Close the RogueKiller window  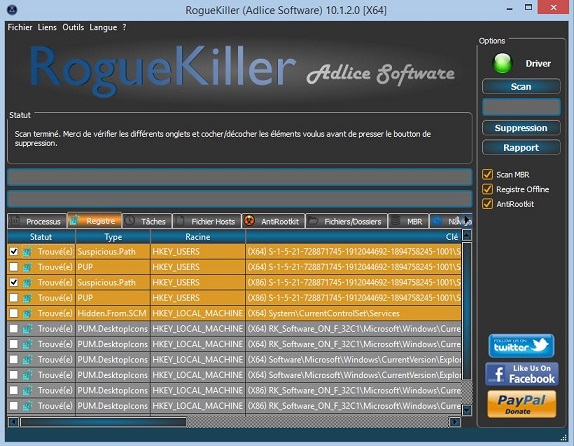[x=554, y=7]
